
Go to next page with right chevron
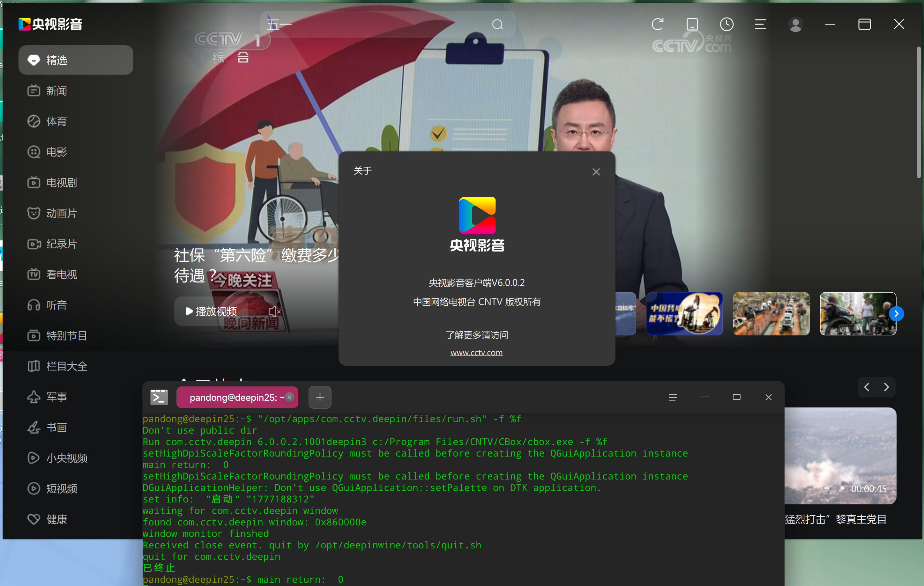(x=886, y=387)
